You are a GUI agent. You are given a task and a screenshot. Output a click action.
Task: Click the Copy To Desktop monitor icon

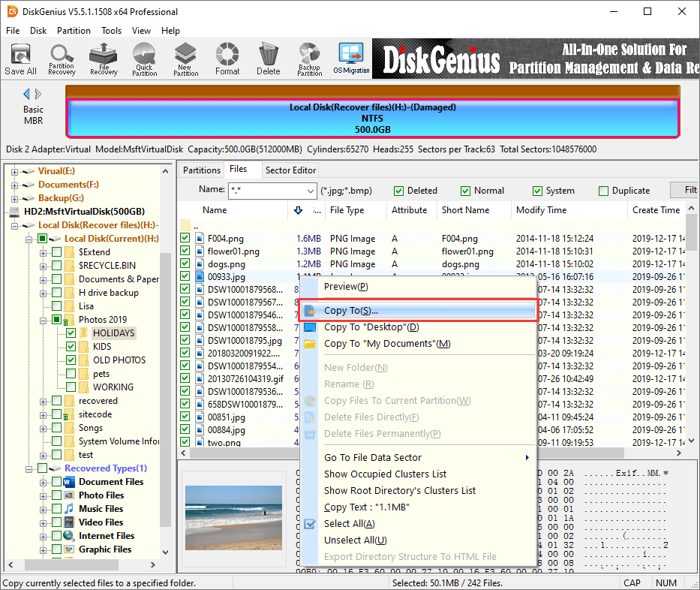[x=310, y=327]
